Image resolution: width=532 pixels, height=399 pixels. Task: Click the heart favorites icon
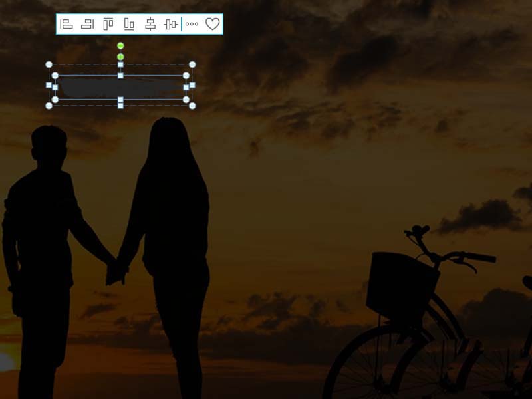(x=213, y=24)
